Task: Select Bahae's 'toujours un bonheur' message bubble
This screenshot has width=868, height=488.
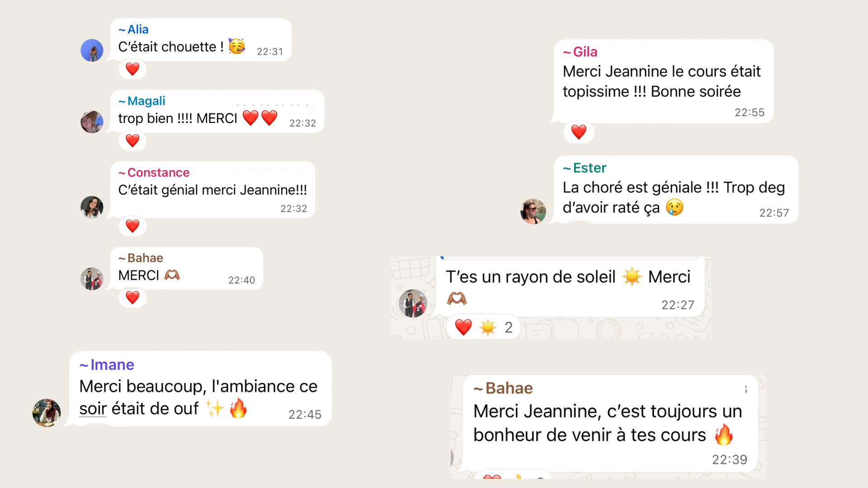Action: [x=608, y=423]
